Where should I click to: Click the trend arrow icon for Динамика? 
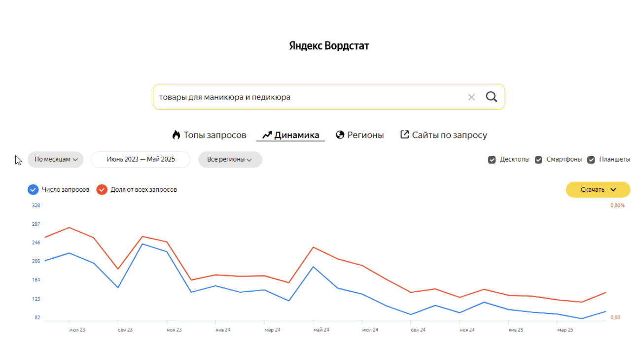[x=267, y=135]
